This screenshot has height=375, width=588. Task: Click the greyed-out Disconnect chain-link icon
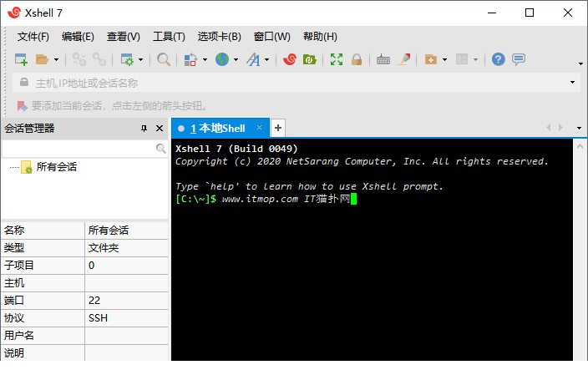point(99,59)
